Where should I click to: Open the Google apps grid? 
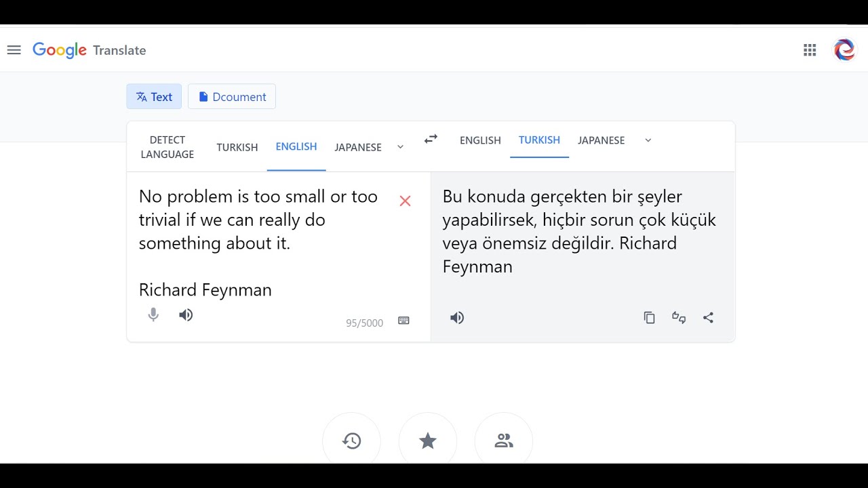click(x=810, y=50)
